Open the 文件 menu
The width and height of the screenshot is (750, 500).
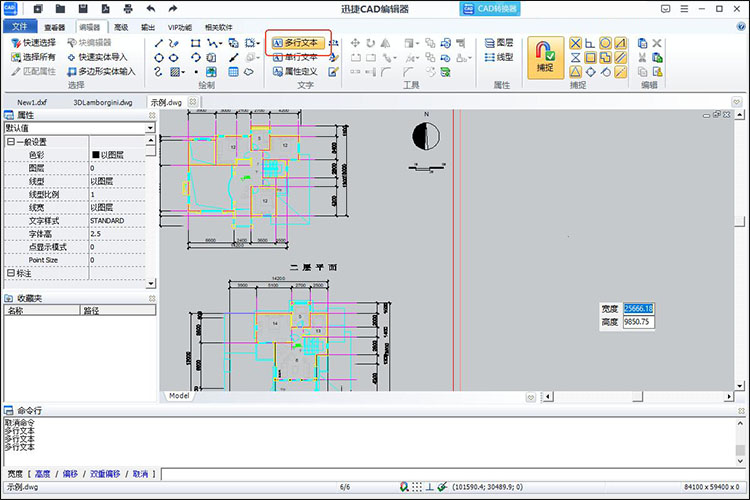click(20, 26)
